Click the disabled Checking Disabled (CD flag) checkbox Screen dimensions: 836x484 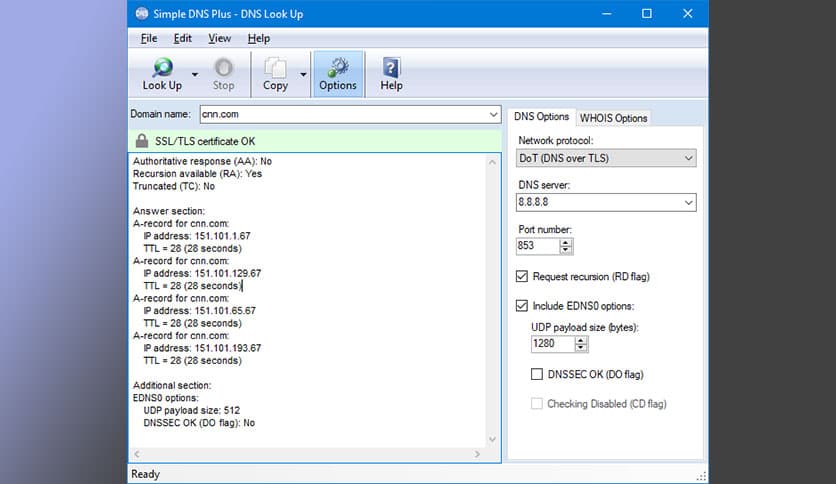(x=537, y=404)
